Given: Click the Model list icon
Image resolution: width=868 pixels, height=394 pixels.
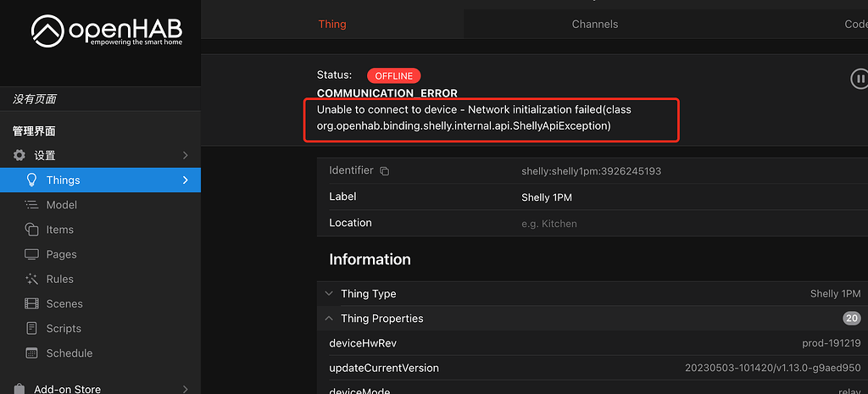Looking at the screenshot, I should pos(32,204).
